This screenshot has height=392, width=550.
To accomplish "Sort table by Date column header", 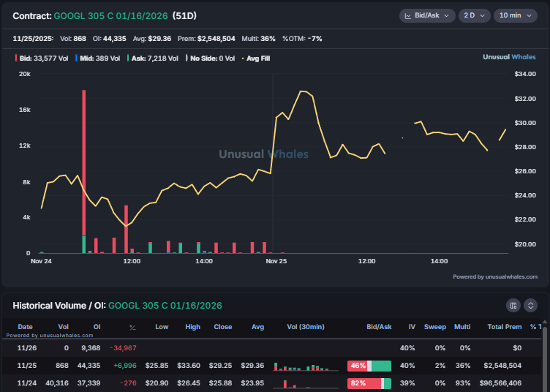I will pos(26,327).
